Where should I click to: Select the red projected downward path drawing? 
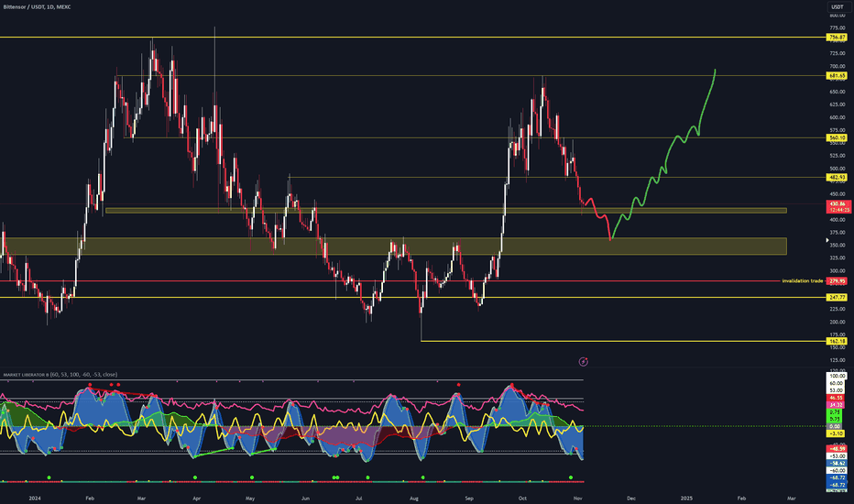597,218
